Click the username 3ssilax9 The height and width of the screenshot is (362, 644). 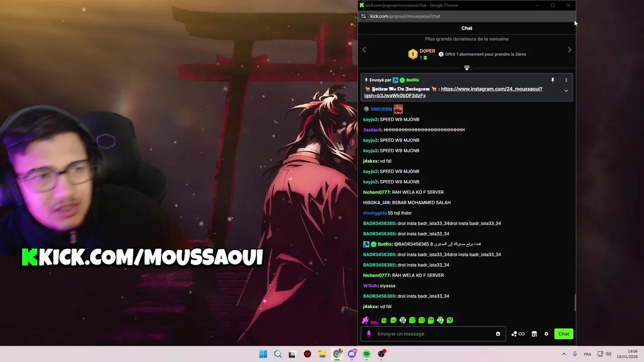tap(372, 130)
